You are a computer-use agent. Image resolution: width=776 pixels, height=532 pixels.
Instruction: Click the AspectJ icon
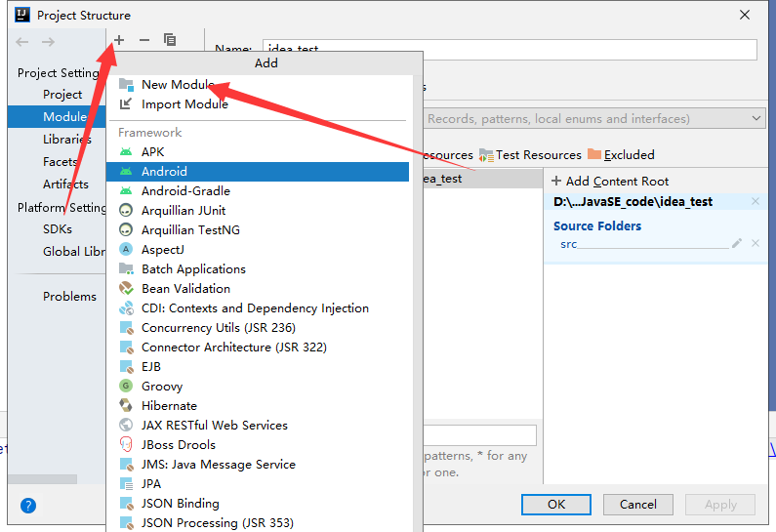tap(126, 250)
